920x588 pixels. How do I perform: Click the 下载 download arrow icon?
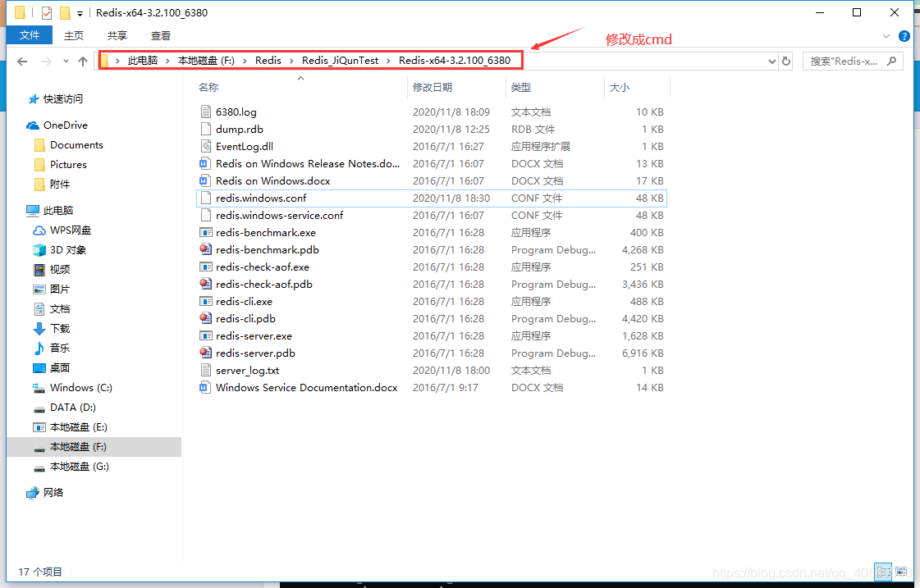click(39, 329)
